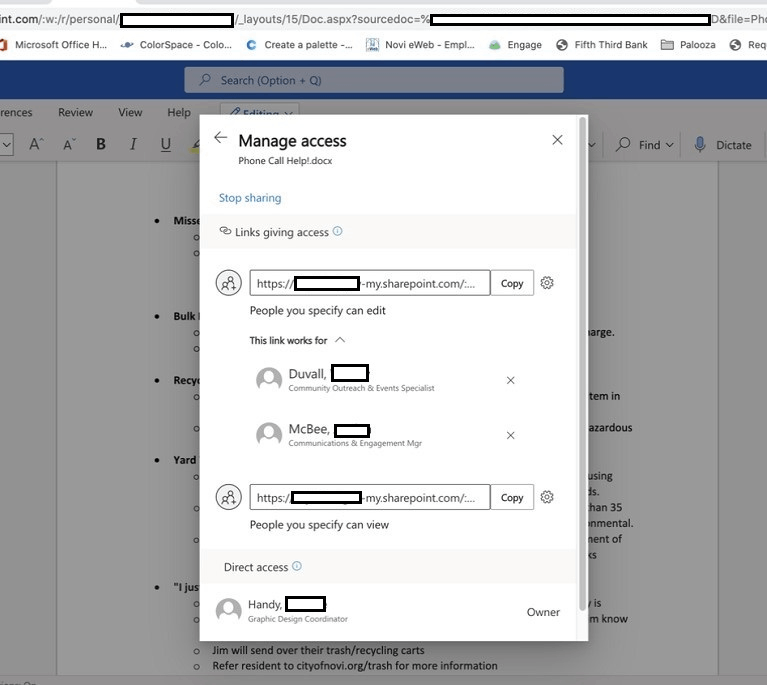Screen dimensions: 767x685
Task: Click 'Phone Call Help!.docx' file name
Action: click(285, 160)
